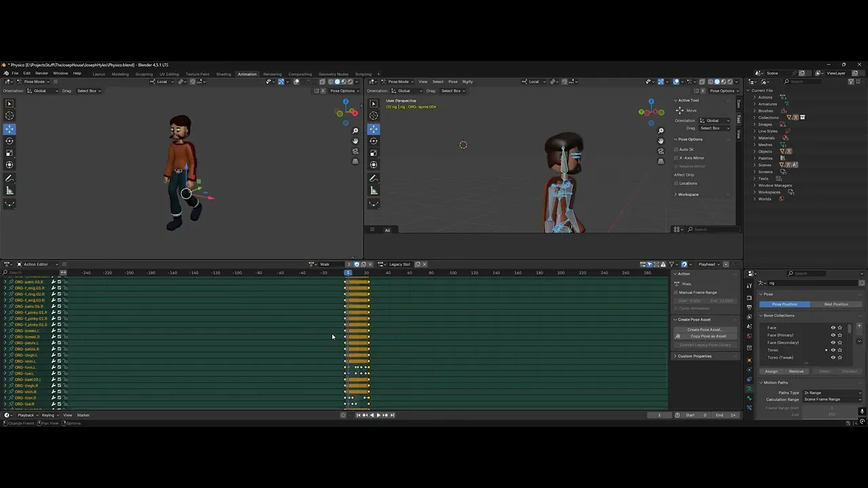The width and height of the screenshot is (868, 488).
Task: Switch to the Shading workspace tab
Action: 224,74
